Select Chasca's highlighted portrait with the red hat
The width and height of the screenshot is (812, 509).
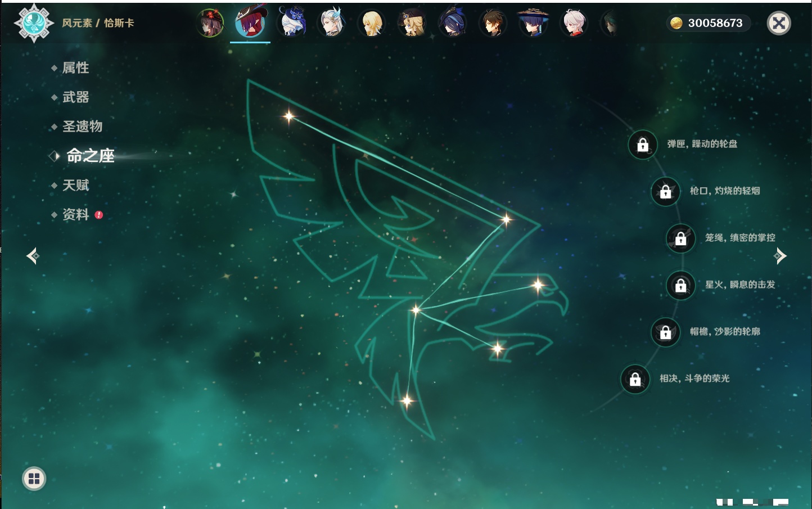click(x=250, y=22)
